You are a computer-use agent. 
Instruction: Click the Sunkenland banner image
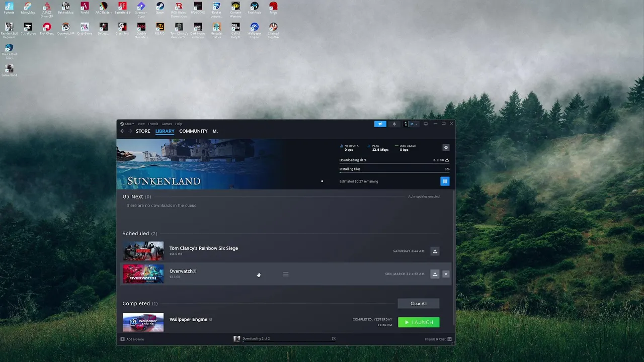pos(198,164)
